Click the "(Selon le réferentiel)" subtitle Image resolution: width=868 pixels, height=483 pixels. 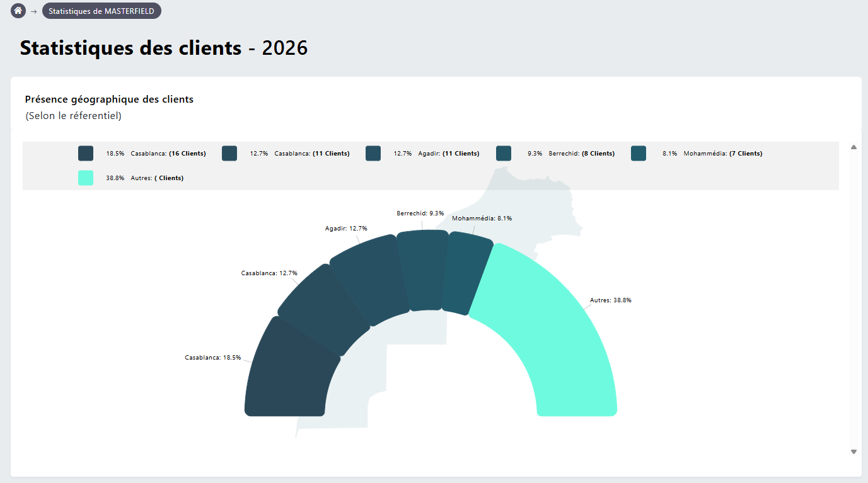pos(74,116)
